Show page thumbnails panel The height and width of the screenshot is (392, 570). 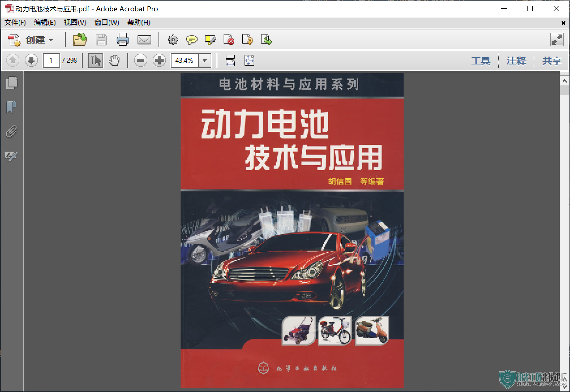pos(12,83)
